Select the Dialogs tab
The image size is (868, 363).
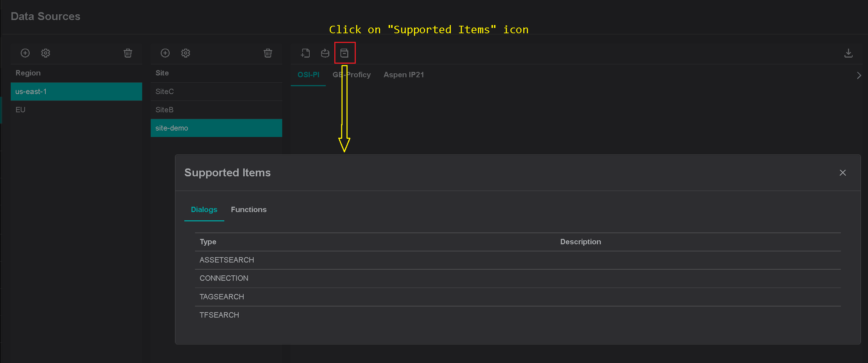(204, 210)
